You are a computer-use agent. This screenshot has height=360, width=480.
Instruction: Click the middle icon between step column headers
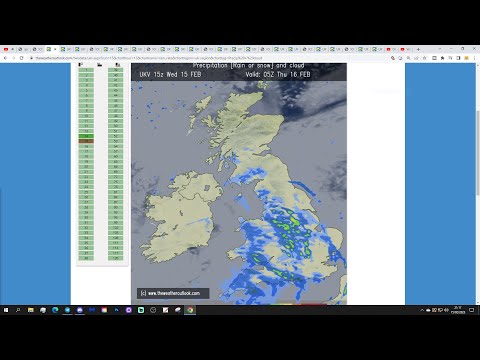pyautogui.click(x=99, y=65)
